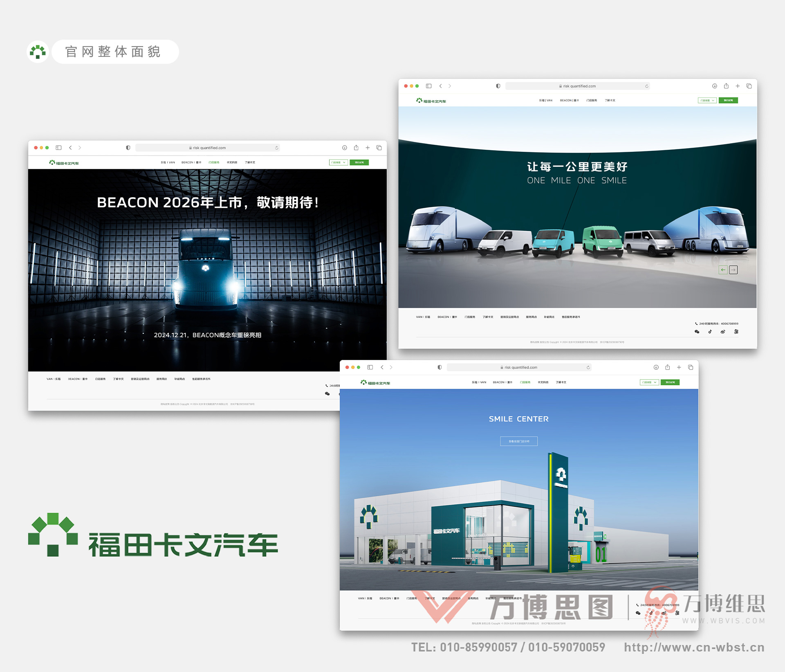Viewport: 785px width, 672px height.
Task: Go forward in the top-right browser window
Action: click(x=450, y=86)
